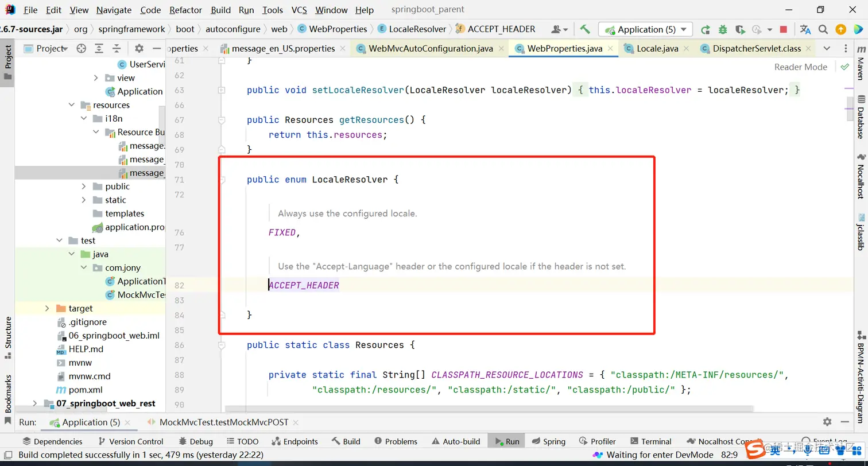Open the Structure tool window
Viewport: 868px width, 466px height.
point(8,337)
